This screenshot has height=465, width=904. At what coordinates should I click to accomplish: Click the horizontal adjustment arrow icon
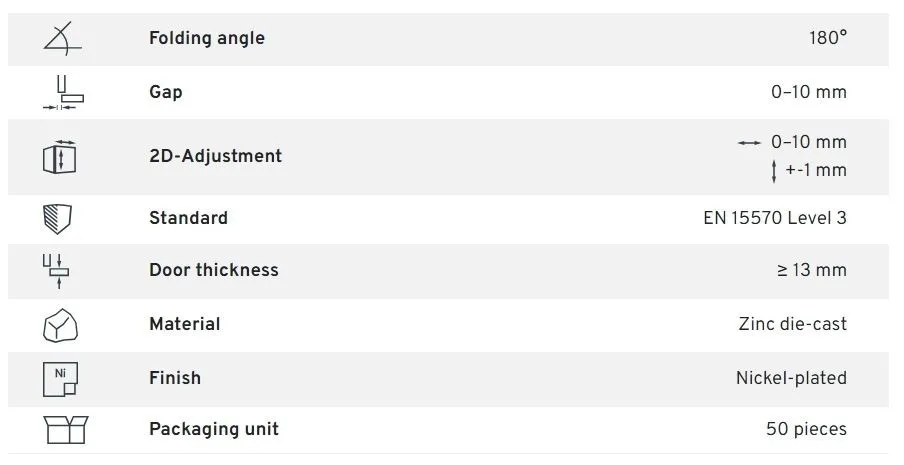749,143
